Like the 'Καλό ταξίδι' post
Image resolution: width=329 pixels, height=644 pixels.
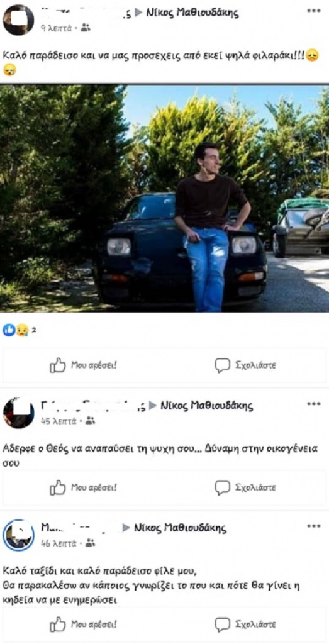point(84,625)
